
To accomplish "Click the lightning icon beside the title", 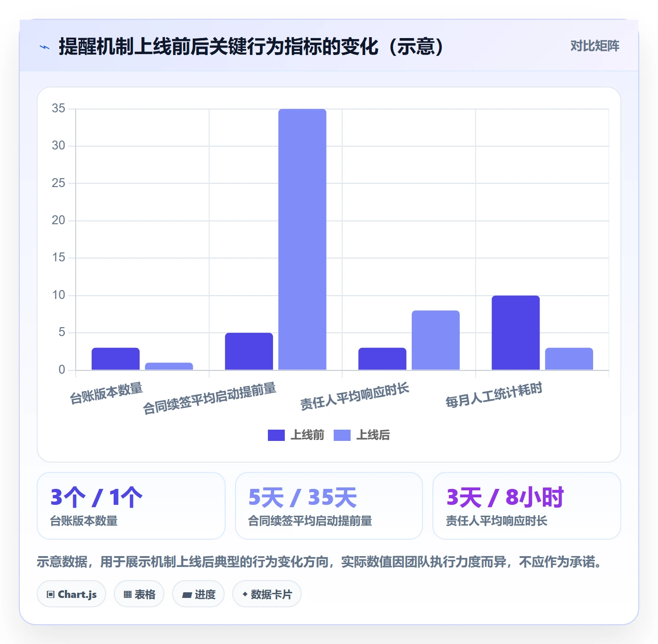I will point(45,47).
